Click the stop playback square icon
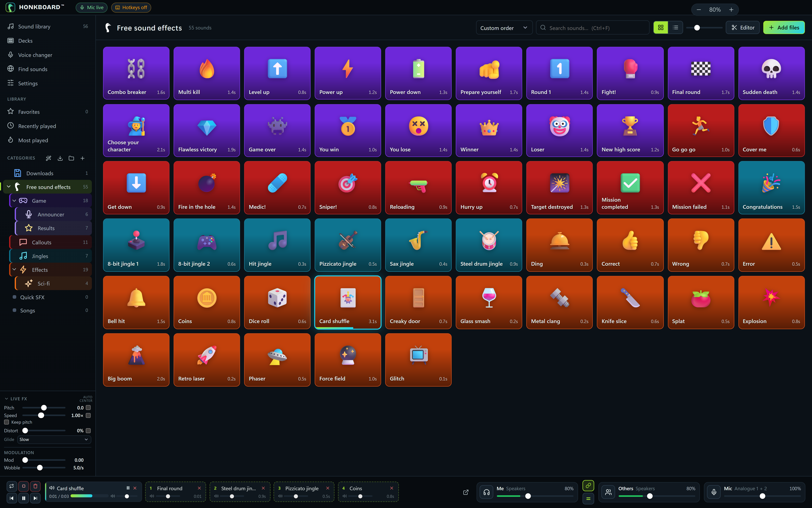Image resolution: width=812 pixels, height=508 pixels. pyautogui.click(x=24, y=486)
